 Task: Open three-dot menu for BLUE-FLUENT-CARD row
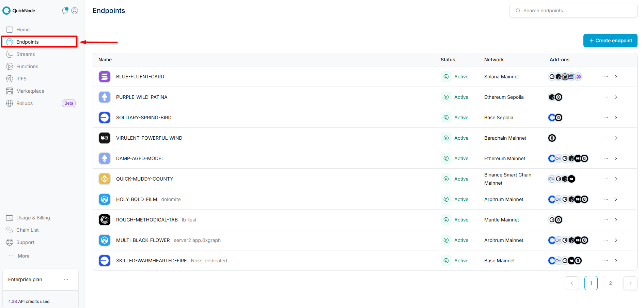click(x=606, y=77)
